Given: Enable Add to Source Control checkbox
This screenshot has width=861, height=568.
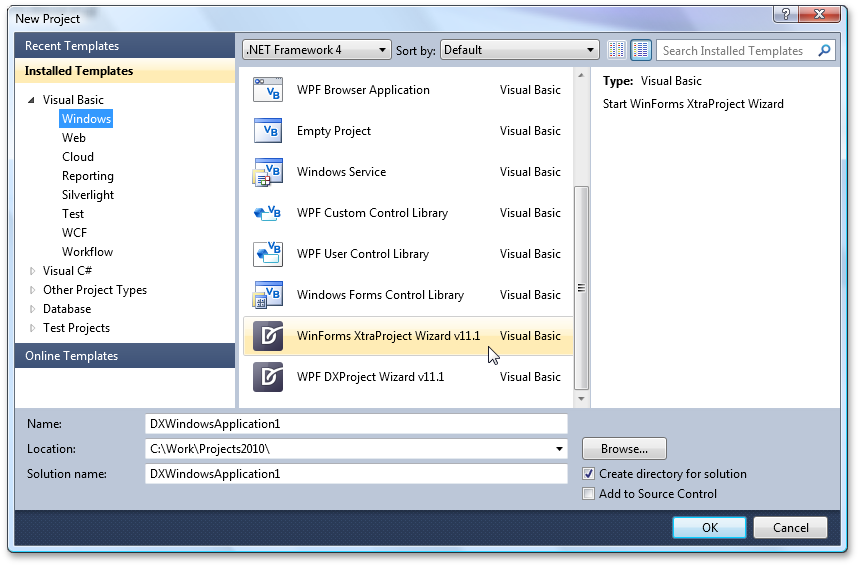Looking at the screenshot, I should (589, 494).
